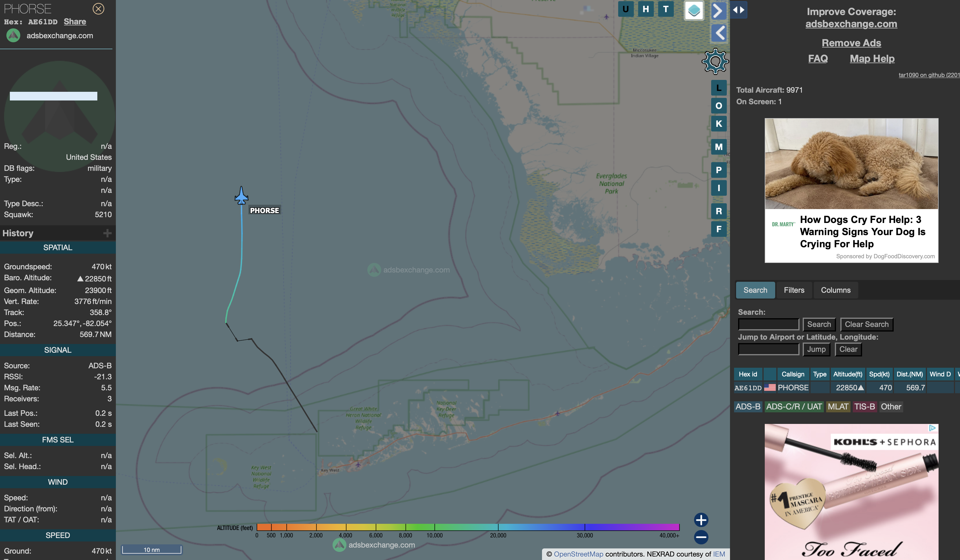Sort table by Wind D column
This screenshot has width=960, height=560.
(940, 374)
